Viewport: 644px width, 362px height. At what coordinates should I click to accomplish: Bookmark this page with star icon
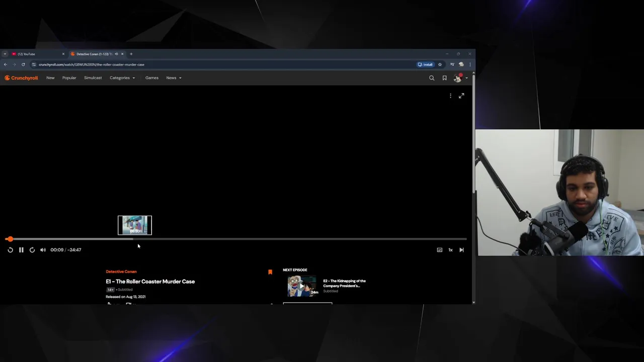coord(440,64)
